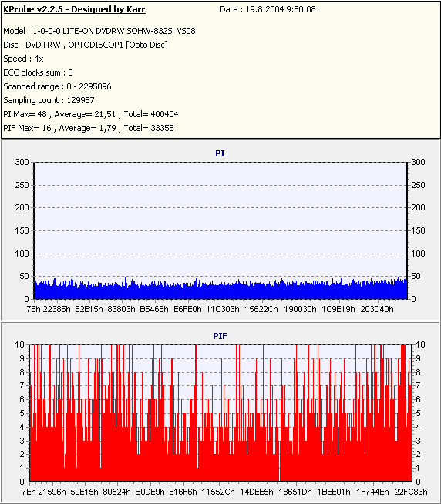Click the 203D40h label on PI x-axis

coord(377,309)
